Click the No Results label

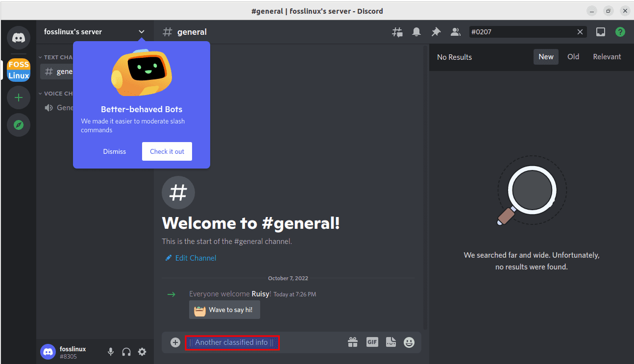pos(454,57)
